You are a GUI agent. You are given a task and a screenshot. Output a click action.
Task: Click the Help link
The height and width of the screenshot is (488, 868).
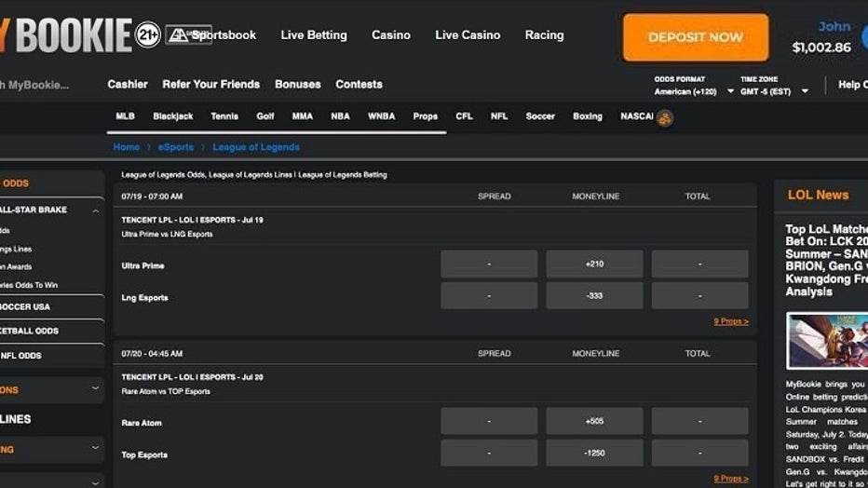tap(852, 85)
